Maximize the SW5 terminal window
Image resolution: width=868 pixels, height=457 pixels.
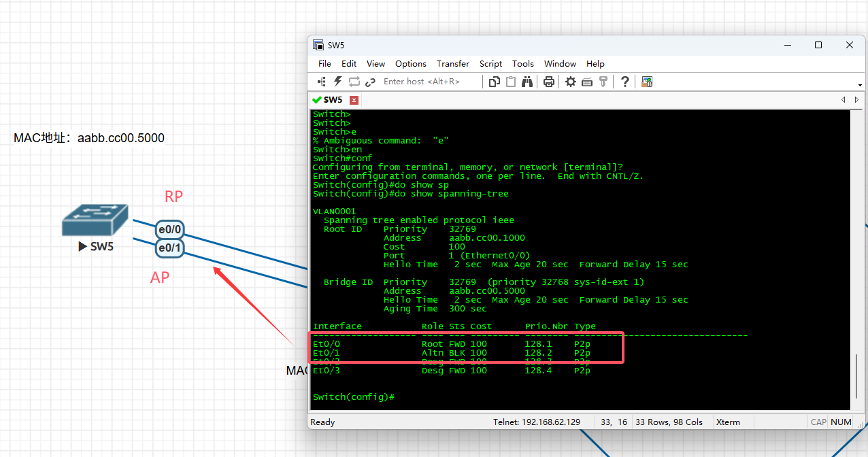click(818, 45)
